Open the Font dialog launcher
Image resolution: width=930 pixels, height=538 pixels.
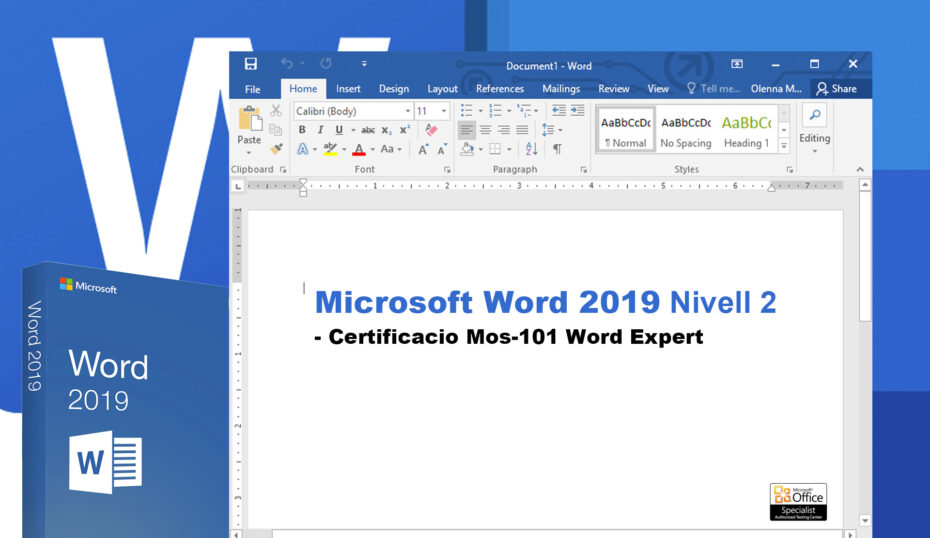[x=447, y=170]
